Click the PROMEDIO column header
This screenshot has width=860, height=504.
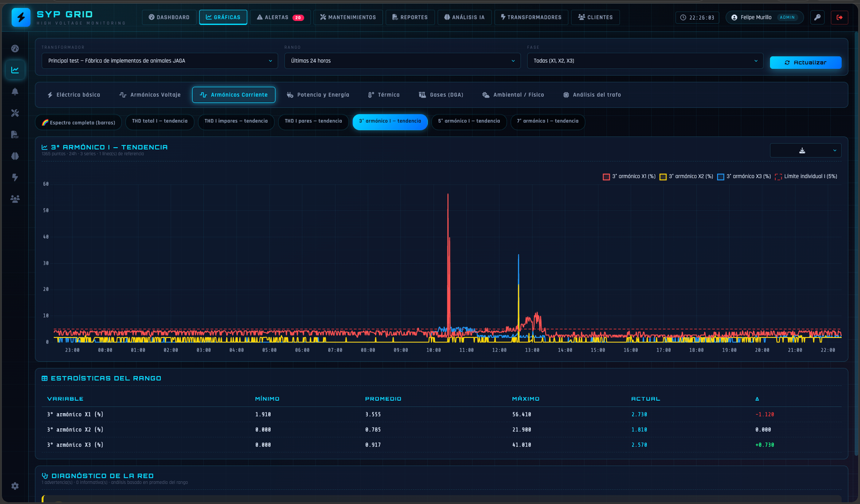point(383,399)
